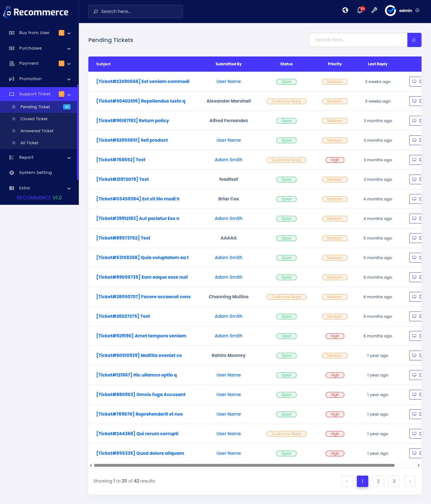Open details button for Ticket#23090666 row
431x504 pixels.
(415, 81)
